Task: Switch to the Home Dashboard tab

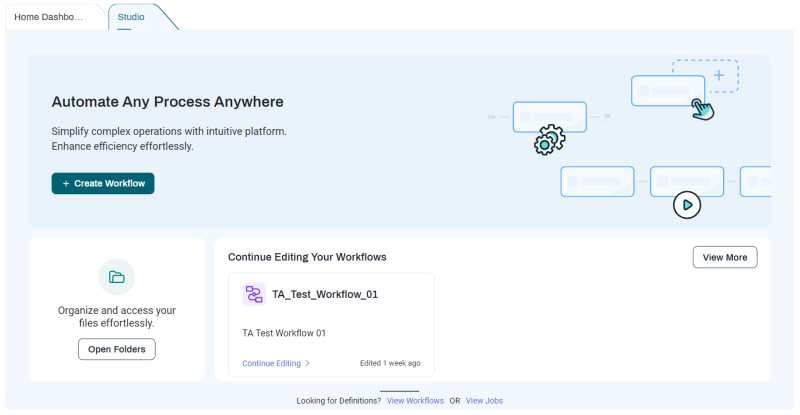Action: (x=51, y=17)
